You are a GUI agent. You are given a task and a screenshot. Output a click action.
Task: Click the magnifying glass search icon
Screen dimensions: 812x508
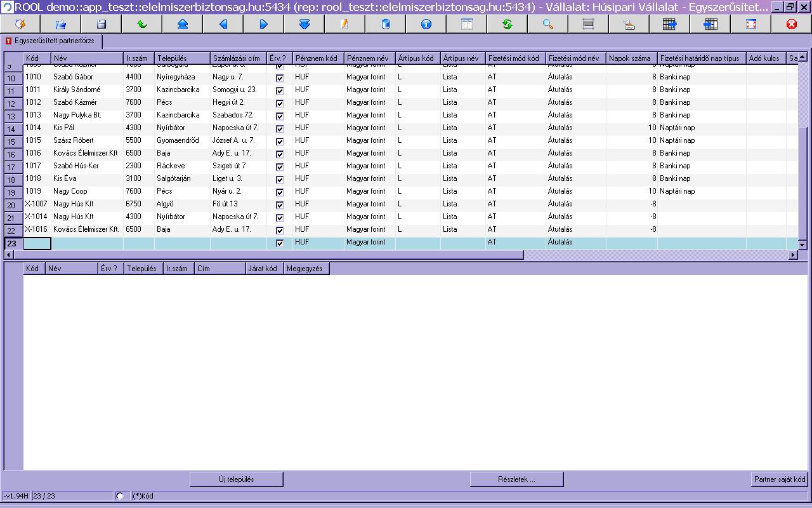coord(548,24)
